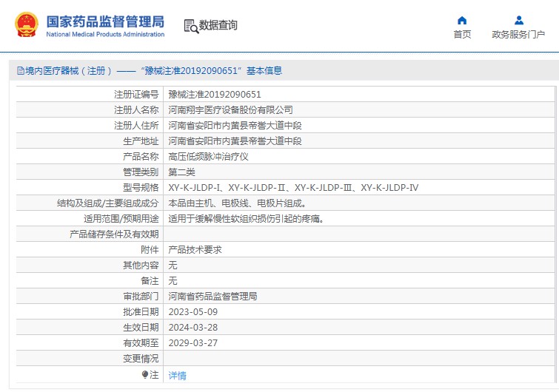The image size is (559, 392).
Task: Click the 首页 text label
Action: [462, 35]
